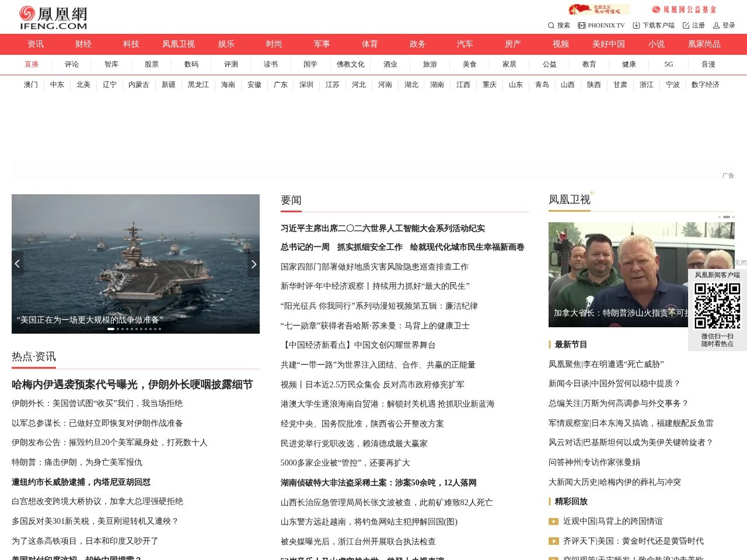Viewport: 747px width, 560px height.
Task: Open the 小说 main nav tab
Action: 657,44
